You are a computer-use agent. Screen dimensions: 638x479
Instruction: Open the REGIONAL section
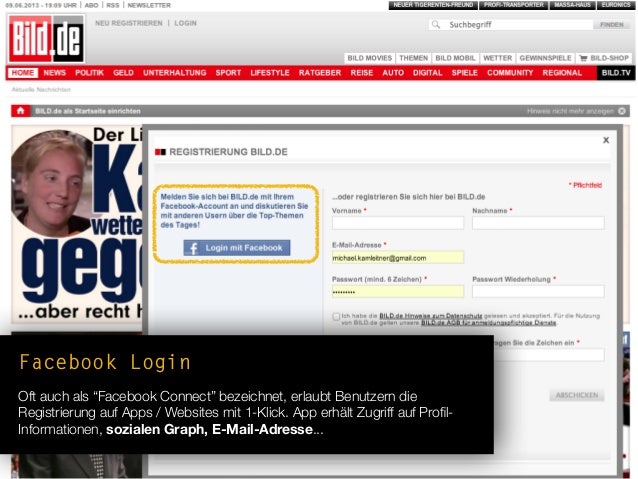click(562, 73)
